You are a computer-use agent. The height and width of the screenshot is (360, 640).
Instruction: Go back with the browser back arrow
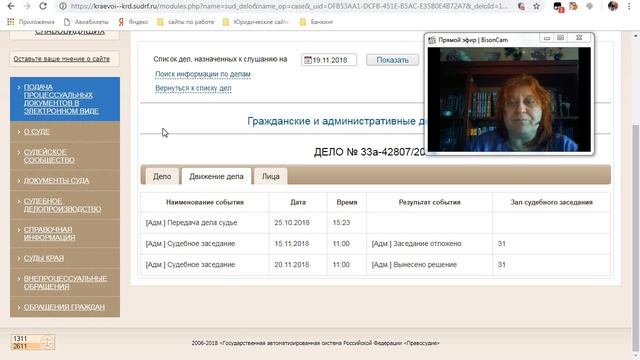point(11,6)
